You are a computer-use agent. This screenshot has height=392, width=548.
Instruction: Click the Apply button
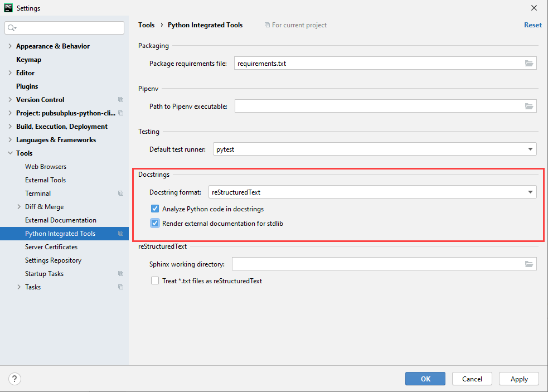click(x=518, y=379)
